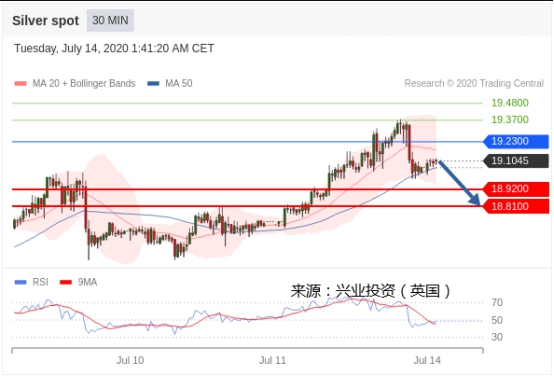This screenshot has height=376, width=554.
Task: Click the RSI 30 level label
Action: click(497, 337)
